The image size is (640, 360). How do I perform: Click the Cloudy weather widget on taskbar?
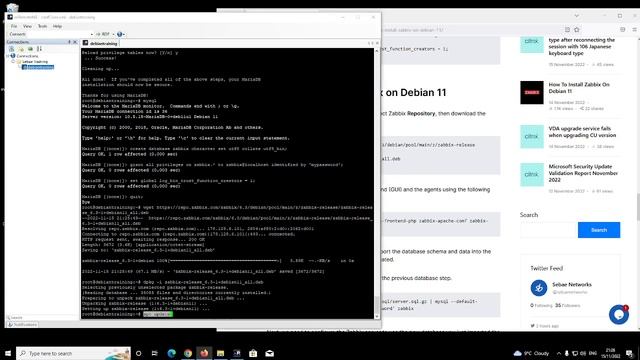point(531,353)
